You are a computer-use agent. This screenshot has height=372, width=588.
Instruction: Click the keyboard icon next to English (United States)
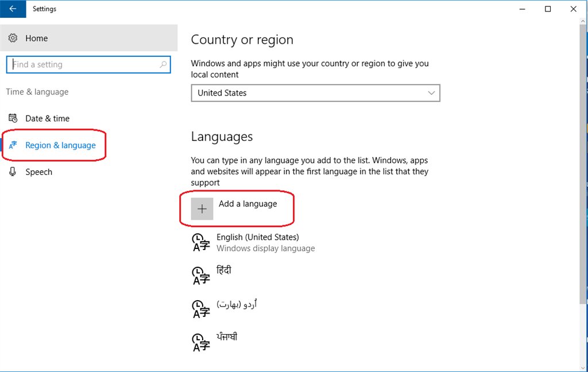click(x=199, y=241)
